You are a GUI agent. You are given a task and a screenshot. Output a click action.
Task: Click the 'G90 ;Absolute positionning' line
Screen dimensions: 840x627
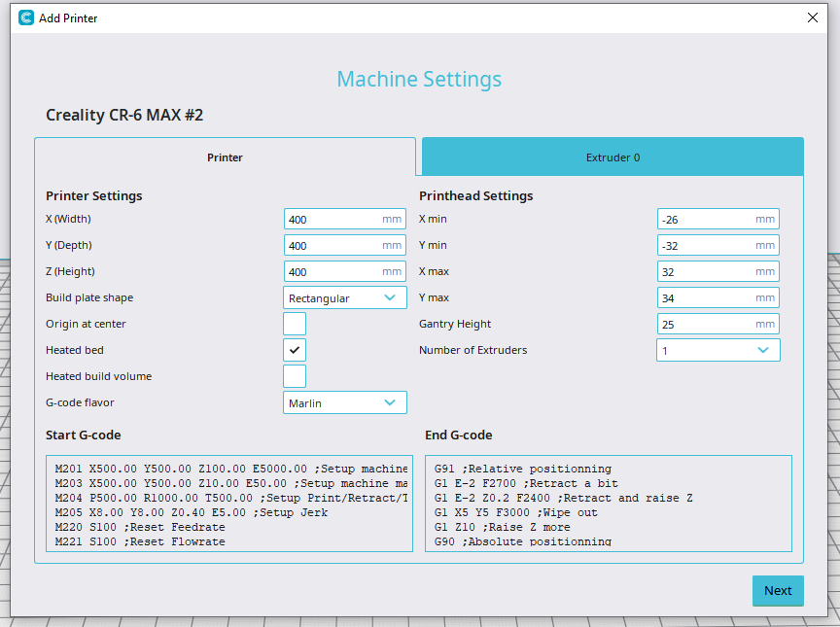pos(523,541)
